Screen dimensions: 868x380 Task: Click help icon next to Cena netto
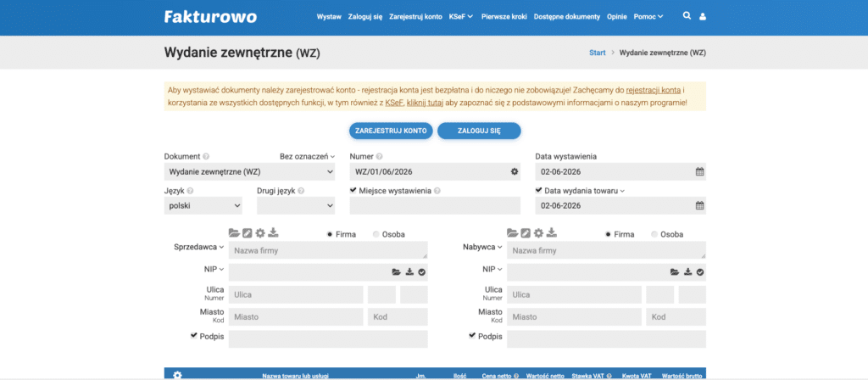tap(516, 376)
